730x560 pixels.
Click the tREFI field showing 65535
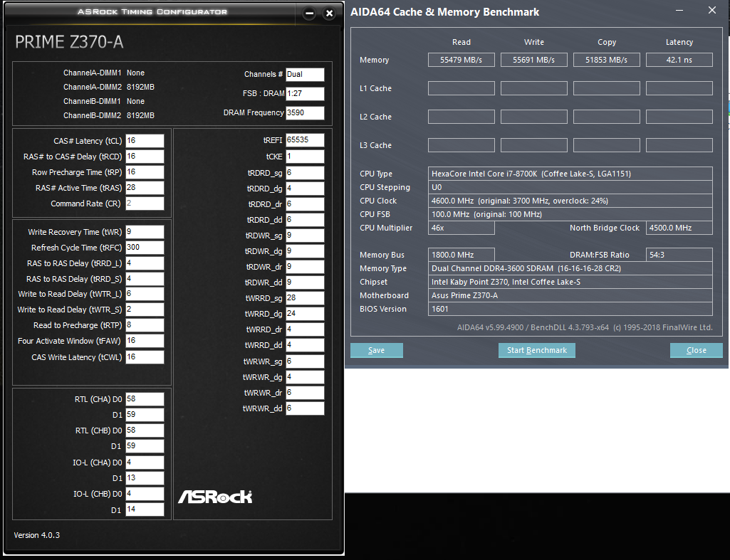coord(305,140)
